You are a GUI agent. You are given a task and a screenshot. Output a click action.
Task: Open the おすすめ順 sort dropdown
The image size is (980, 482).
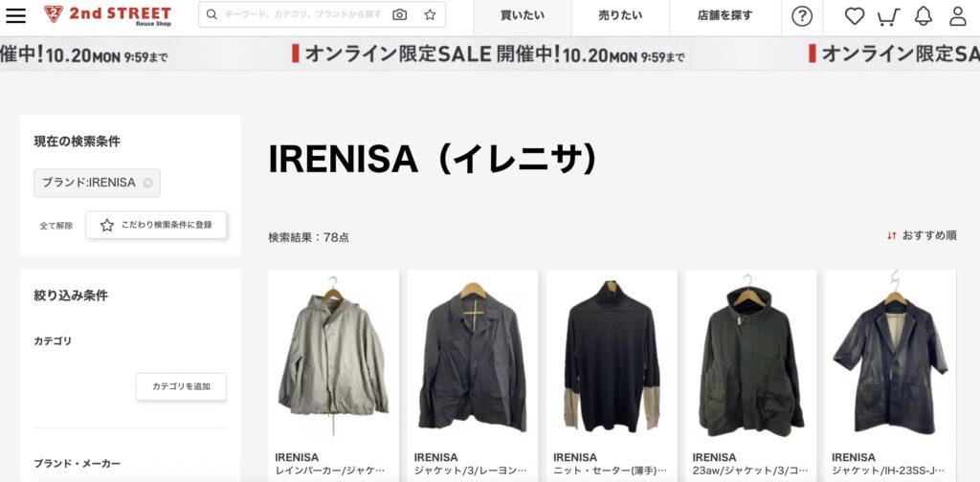coord(922,235)
